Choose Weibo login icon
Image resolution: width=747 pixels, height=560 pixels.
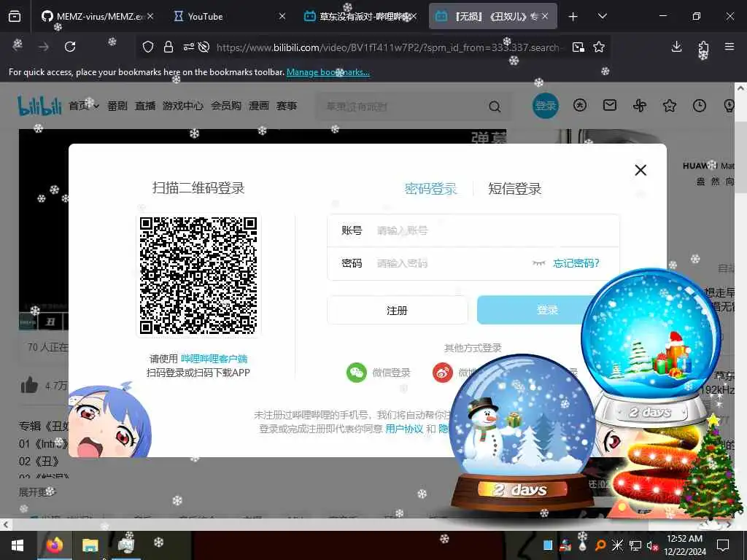pyautogui.click(x=443, y=373)
